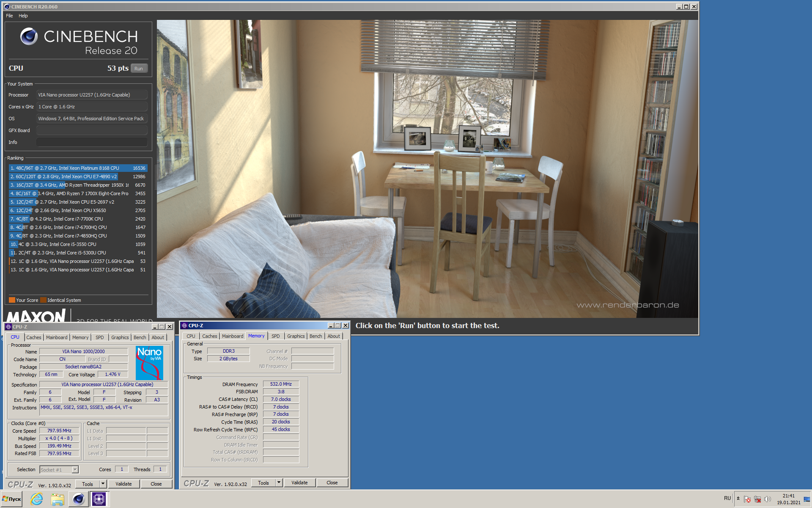812x508 pixels.
Task: Click the Action Center flag tray icon
Action: (x=747, y=499)
